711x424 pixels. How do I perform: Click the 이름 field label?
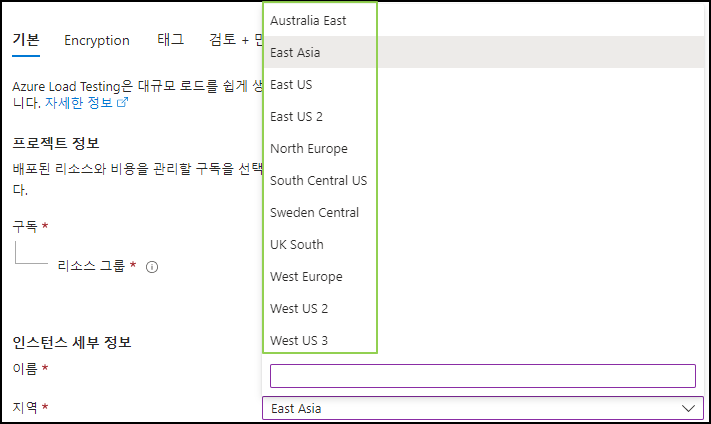[x=25, y=368]
